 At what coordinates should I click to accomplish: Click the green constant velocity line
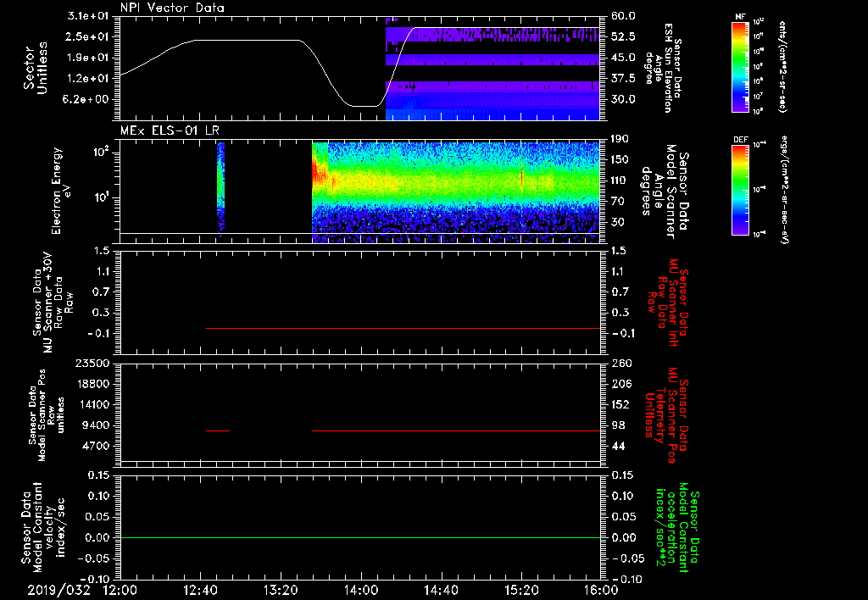pyautogui.click(x=360, y=537)
